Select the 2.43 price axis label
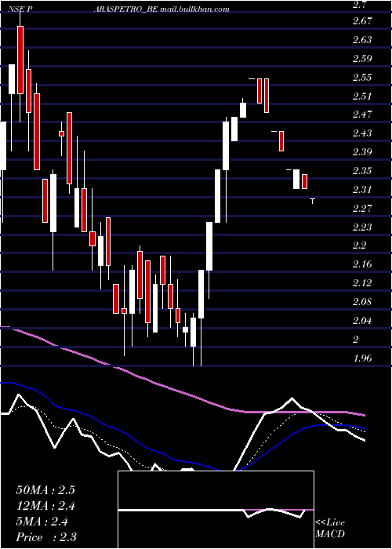 pyautogui.click(x=362, y=133)
